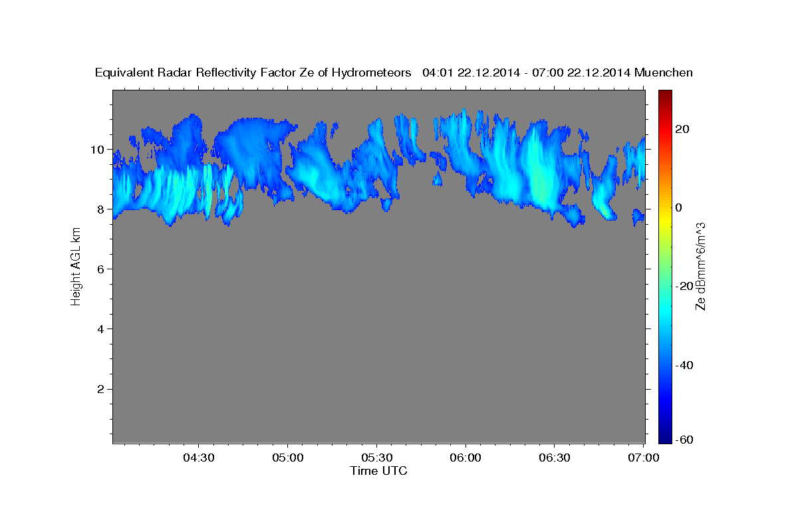Click the date range text '04:01 22.12.2014 - 07:00 22.12.2014 Muenchen'

click(x=558, y=72)
